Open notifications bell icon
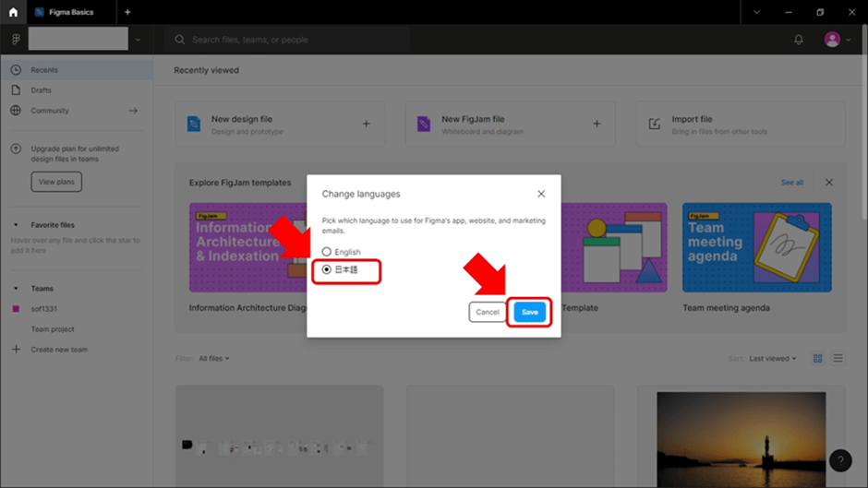Screen dimensions: 868x488 (x=798, y=40)
